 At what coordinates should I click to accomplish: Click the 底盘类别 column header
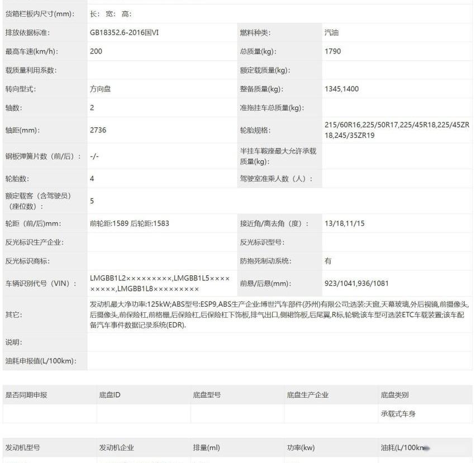pyautogui.click(x=394, y=395)
